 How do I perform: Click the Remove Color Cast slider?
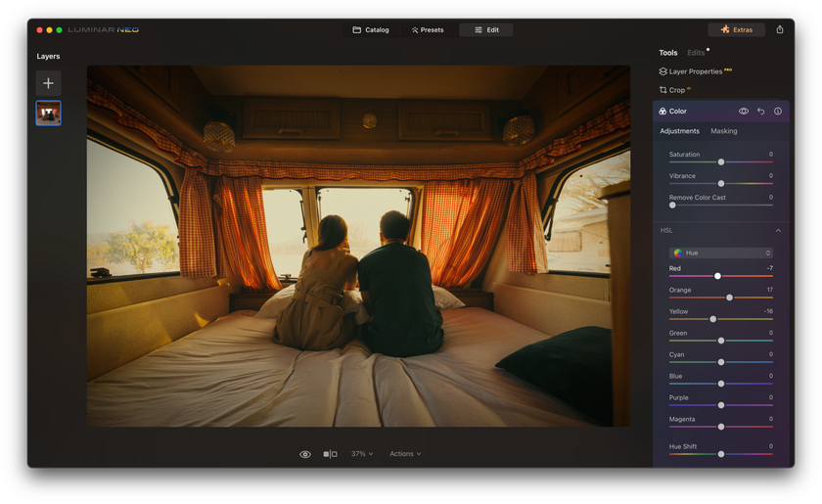[x=721, y=206]
